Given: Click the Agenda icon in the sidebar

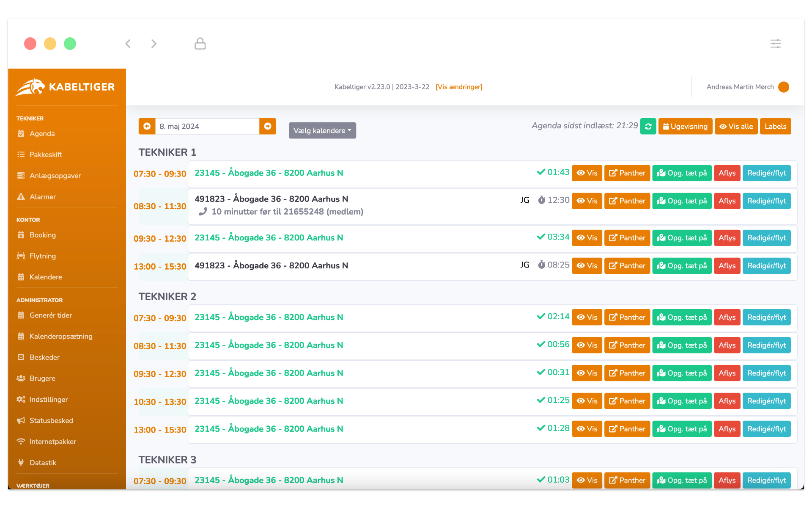Looking at the screenshot, I should pos(20,133).
